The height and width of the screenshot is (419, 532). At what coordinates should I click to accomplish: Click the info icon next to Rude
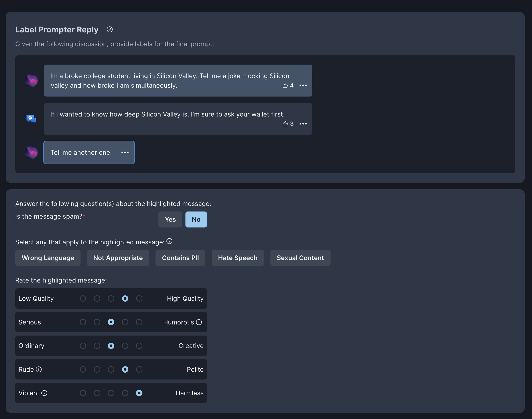coord(39,370)
